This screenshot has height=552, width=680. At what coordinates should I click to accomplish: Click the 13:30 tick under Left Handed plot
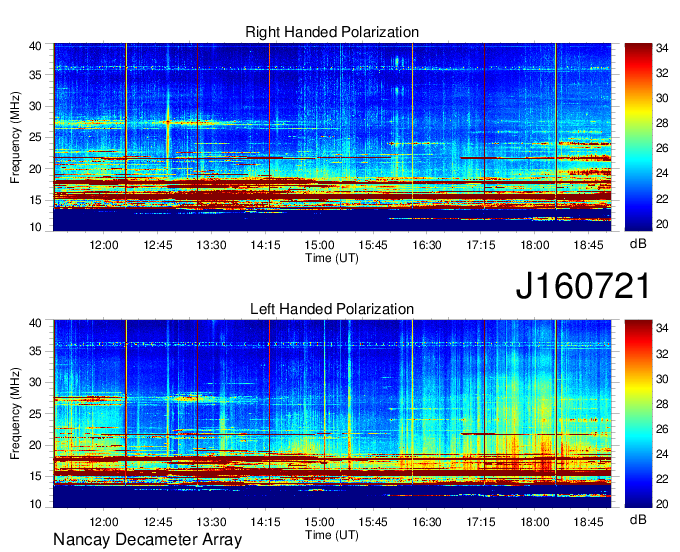coord(212,522)
